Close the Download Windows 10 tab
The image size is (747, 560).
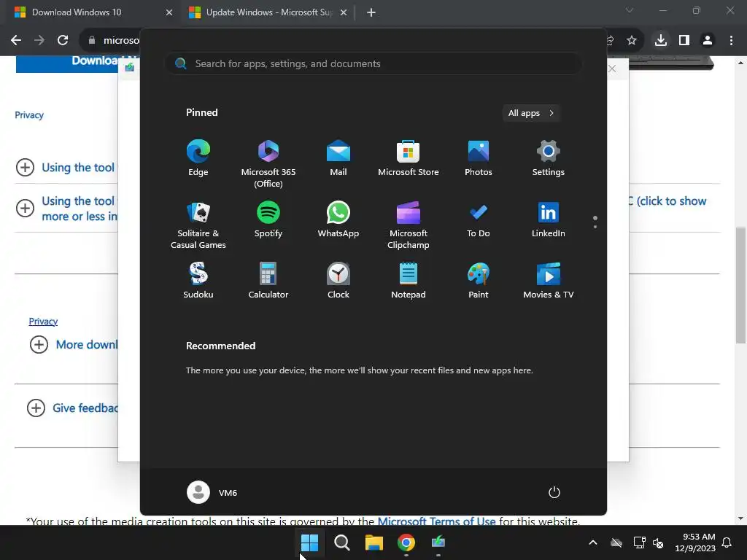169,12
